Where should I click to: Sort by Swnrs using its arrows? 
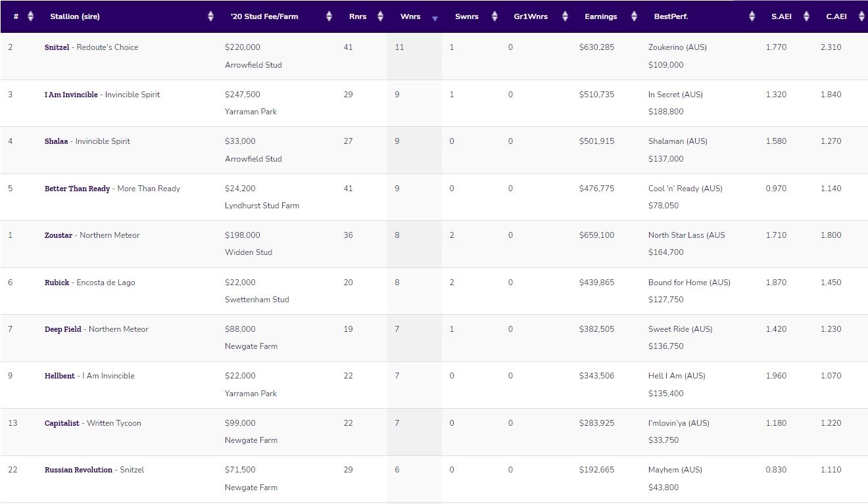pos(494,16)
